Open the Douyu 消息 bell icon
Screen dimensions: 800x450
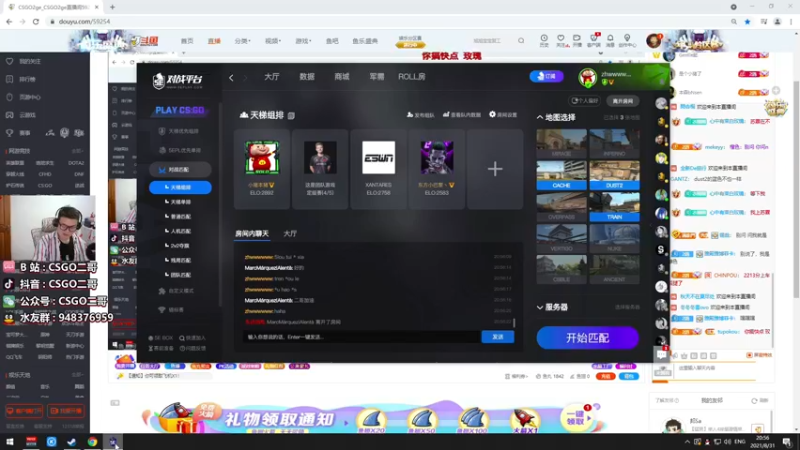tap(610, 40)
